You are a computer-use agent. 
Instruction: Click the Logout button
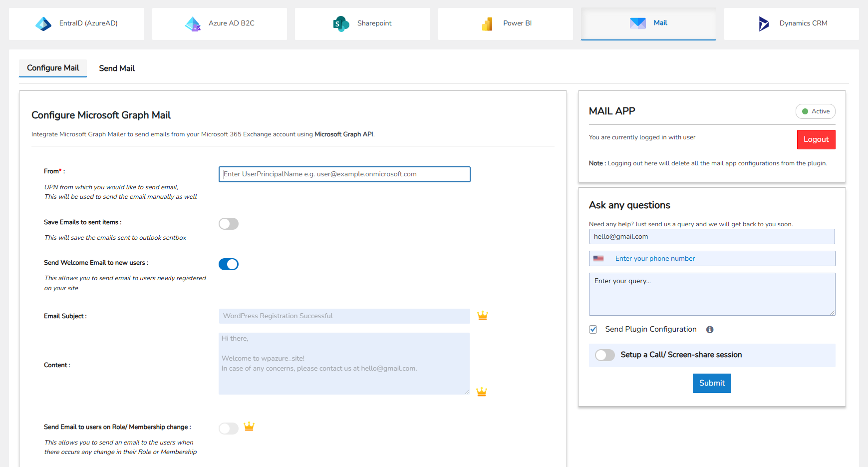coord(816,139)
